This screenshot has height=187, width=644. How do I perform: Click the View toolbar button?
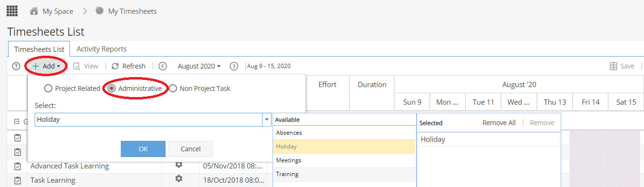[86, 66]
